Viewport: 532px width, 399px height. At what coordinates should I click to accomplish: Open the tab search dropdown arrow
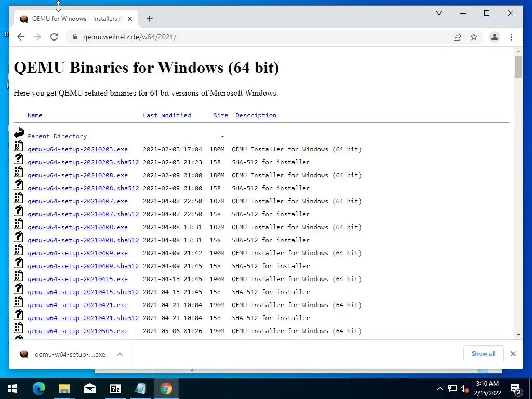click(438, 13)
